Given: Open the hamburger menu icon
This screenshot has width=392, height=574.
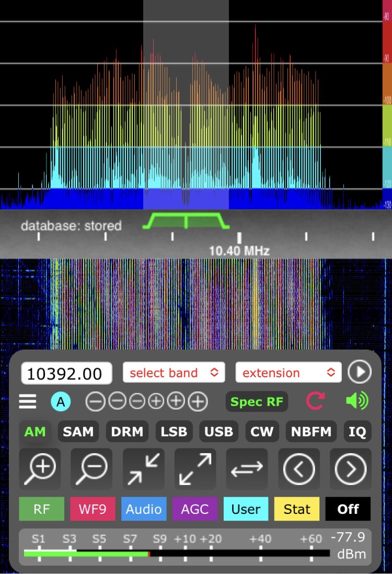Looking at the screenshot, I should (28, 402).
